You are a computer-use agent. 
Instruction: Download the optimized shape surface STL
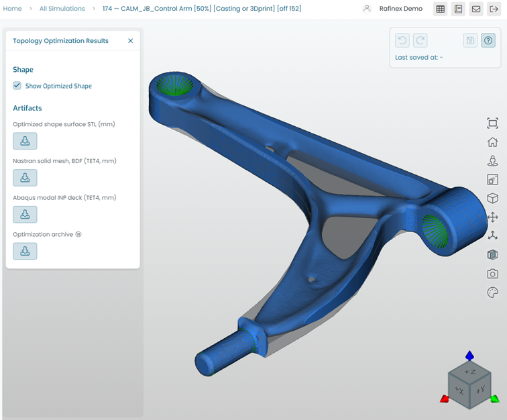tap(25, 141)
